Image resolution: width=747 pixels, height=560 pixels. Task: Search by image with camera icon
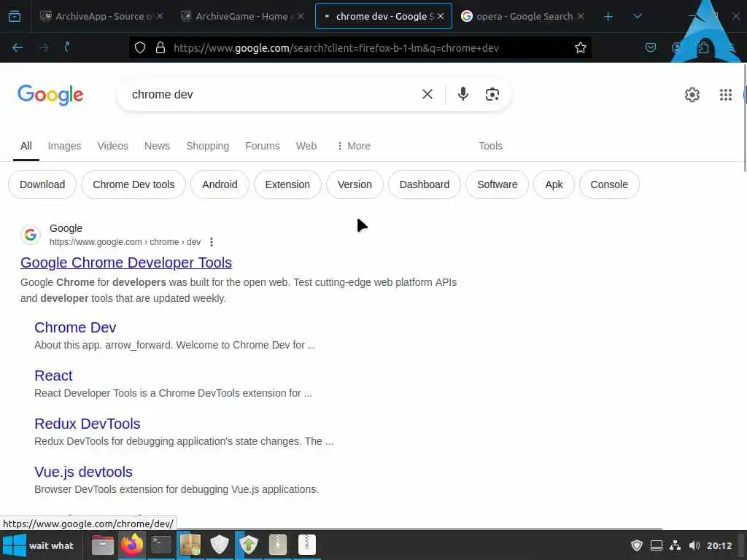(492, 94)
